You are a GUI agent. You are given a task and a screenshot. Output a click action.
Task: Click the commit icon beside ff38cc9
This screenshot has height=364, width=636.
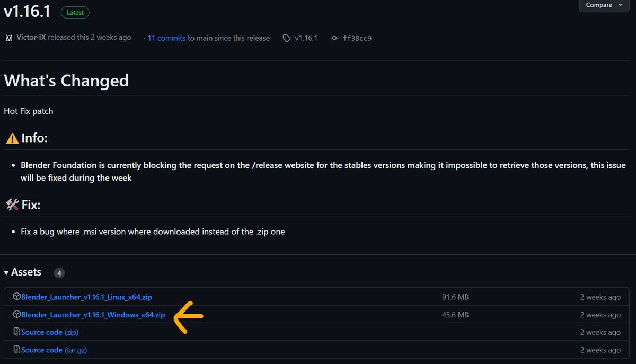334,38
